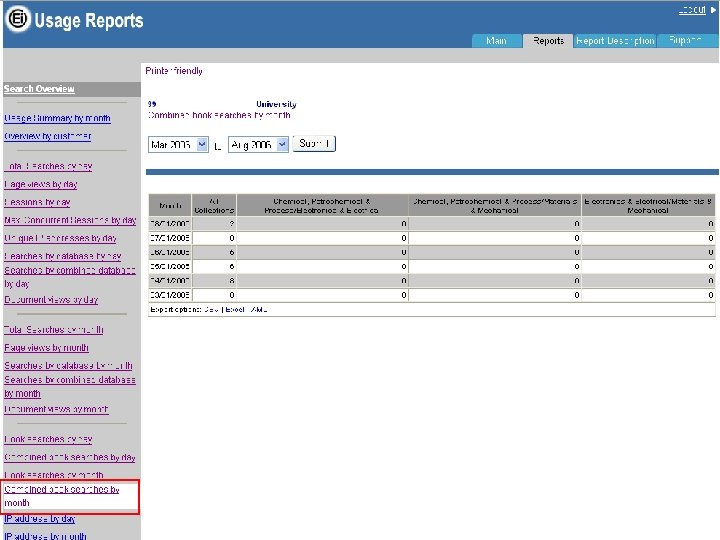720x540 pixels.
Task: Select the 05/01/2006 date cell
Action: (170, 266)
